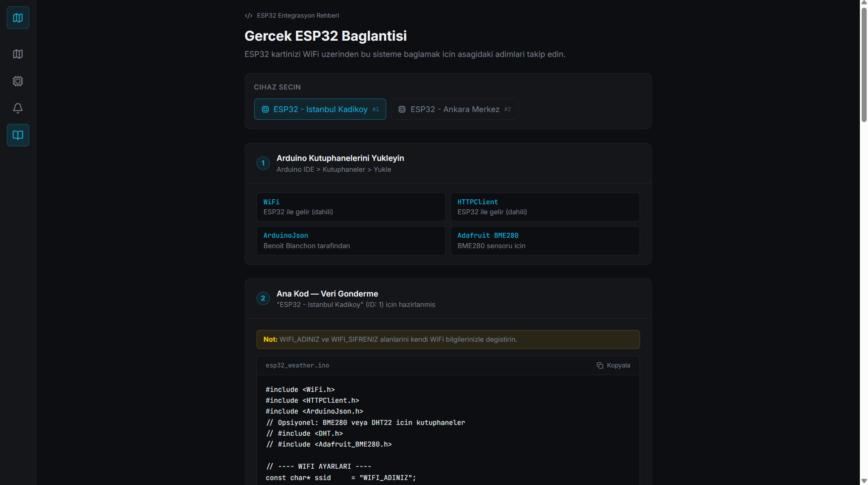Click the scrollbar down arrow
868x485 pixels.
pyautogui.click(x=864, y=481)
